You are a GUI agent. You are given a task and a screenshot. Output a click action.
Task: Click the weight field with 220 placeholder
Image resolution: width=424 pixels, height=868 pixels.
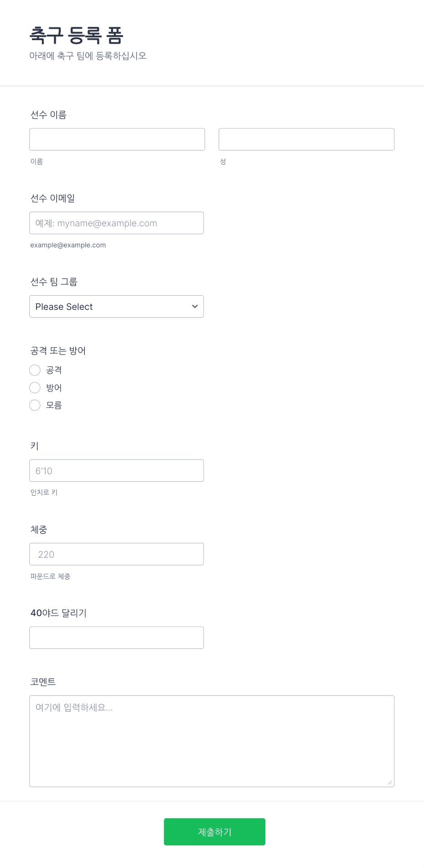pyautogui.click(x=117, y=554)
